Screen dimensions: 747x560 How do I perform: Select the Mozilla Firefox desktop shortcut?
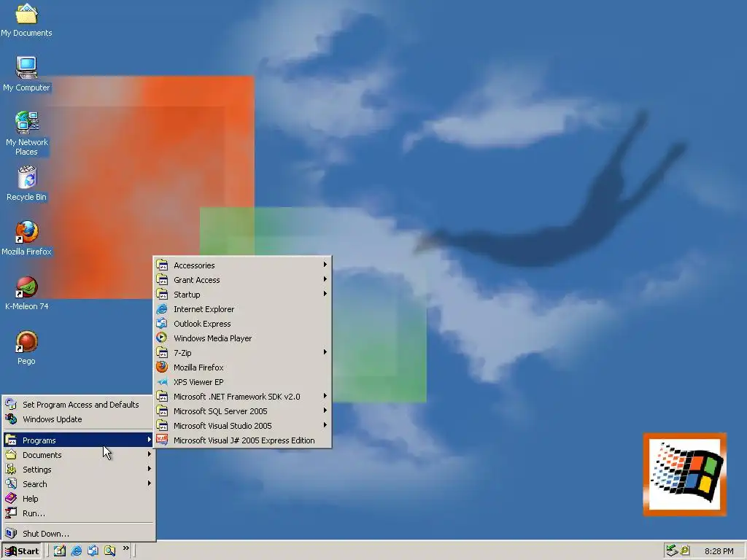pyautogui.click(x=26, y=238)
